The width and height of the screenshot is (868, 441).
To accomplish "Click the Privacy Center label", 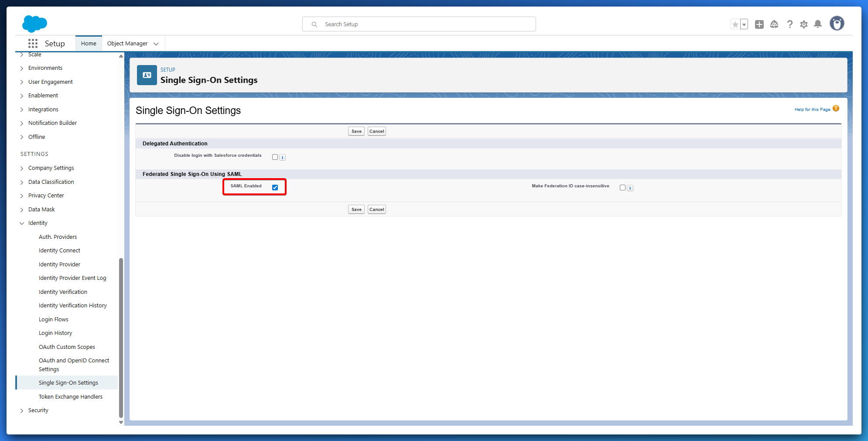I will point(46,195).
